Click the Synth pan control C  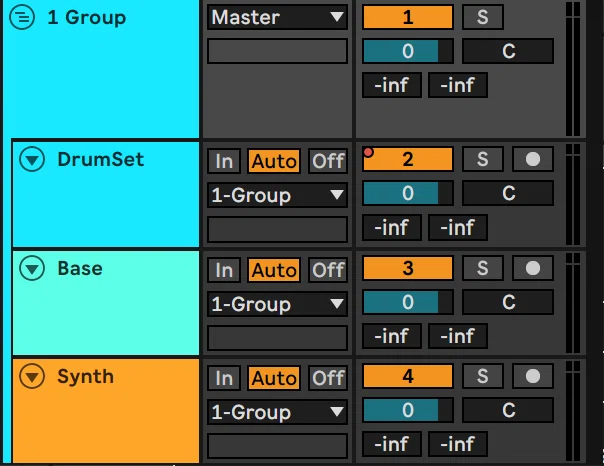(508, 410)
